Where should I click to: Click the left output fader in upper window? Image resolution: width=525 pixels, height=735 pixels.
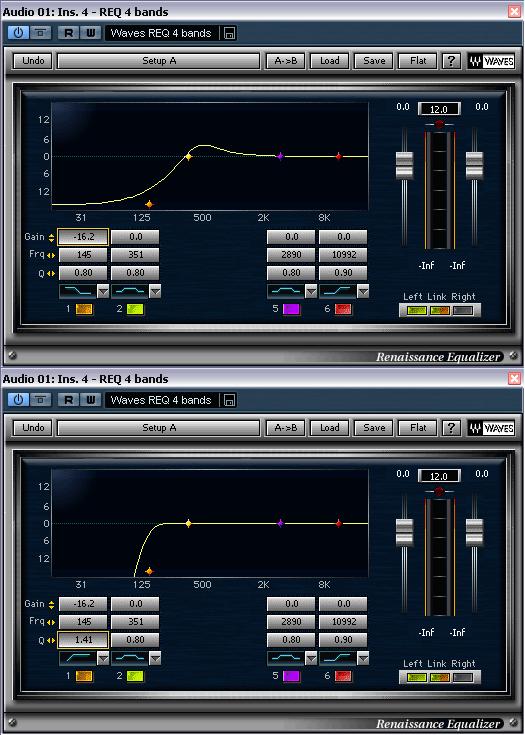coord(404,165)
